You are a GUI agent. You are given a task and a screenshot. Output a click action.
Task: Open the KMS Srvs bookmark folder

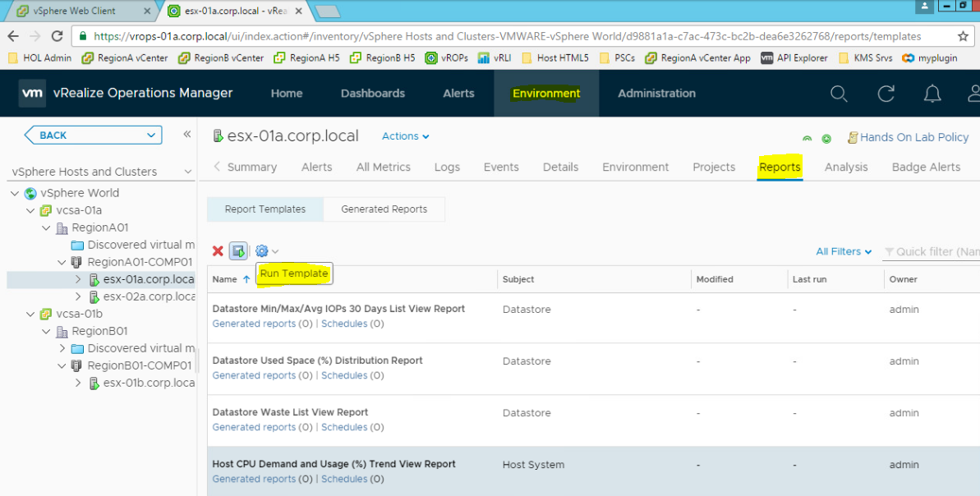click(x=866, y=58)
